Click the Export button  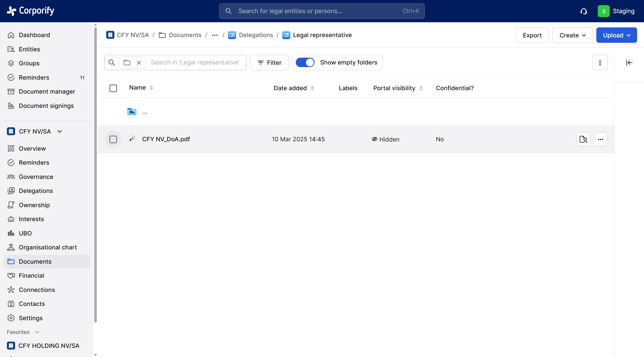[532, 35]
